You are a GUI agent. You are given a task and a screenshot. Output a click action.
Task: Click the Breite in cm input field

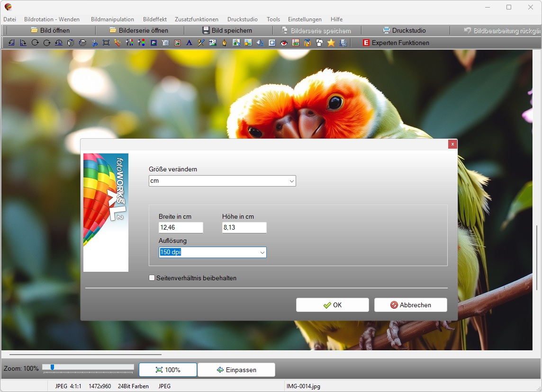pos(181,228)
